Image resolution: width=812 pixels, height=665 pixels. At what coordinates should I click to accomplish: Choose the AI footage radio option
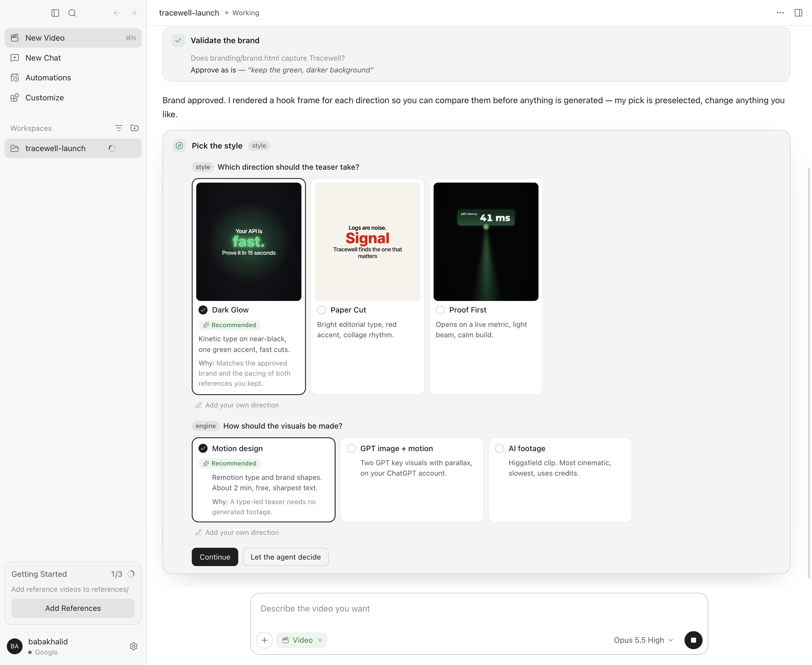point(500,448)
